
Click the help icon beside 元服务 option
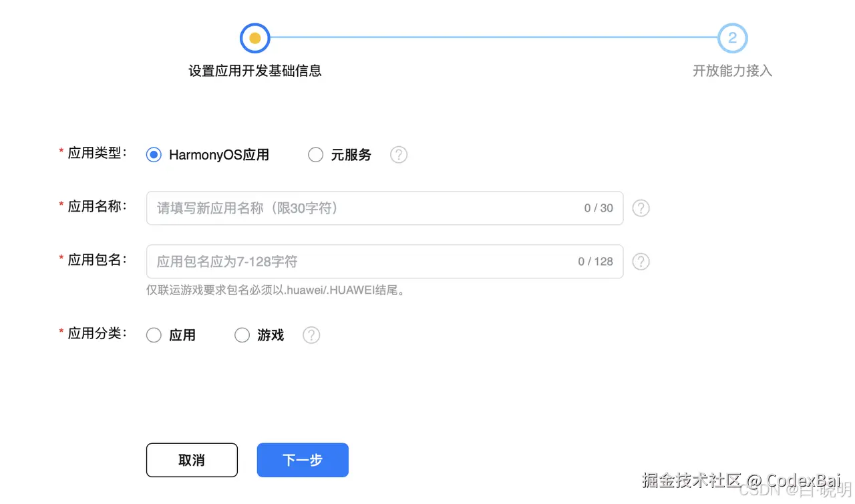[x=398, y=154]
